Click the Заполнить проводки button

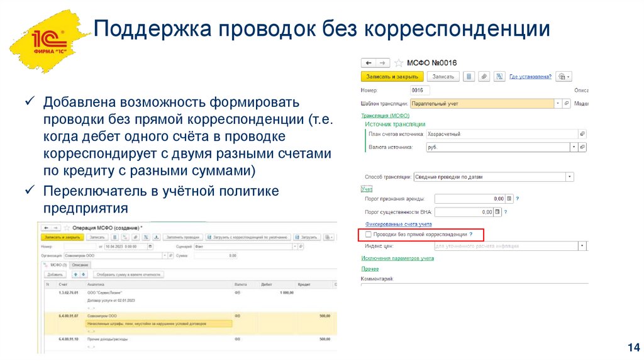(183, 237)
